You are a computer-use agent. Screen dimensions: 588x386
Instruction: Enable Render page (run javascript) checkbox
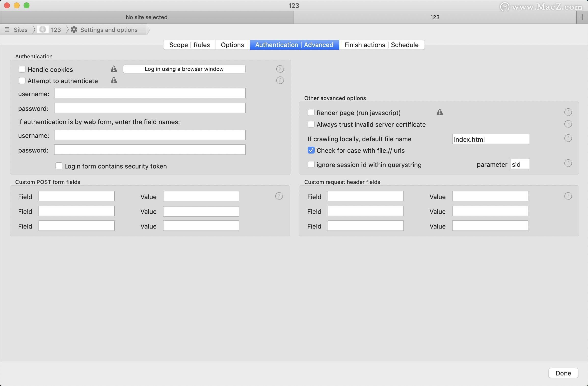pyautogui.click(x=311, y=112)
